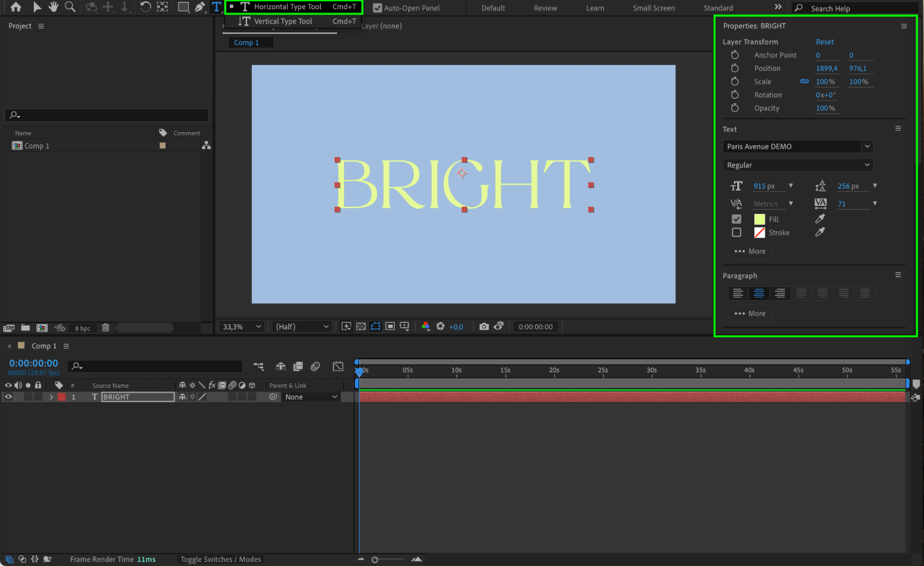924x566 pixels.
Task: Delete selected item with trash icon
Action: [x=105, y=328]
